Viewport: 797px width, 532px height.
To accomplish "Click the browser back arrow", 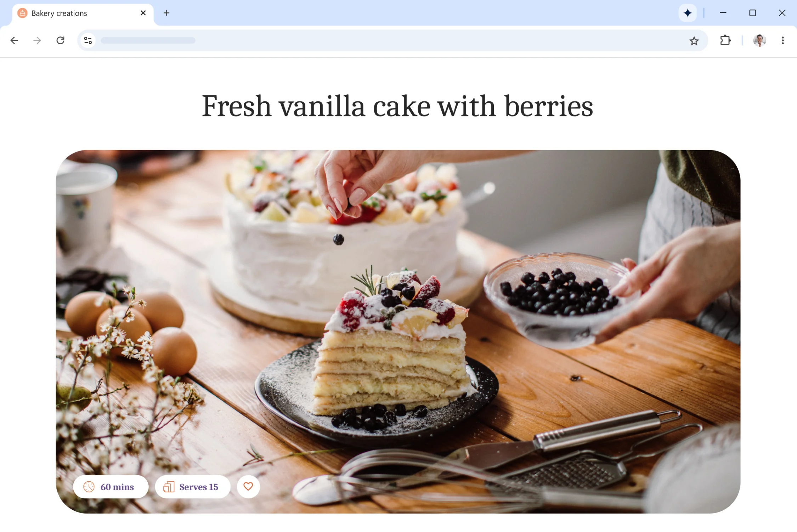I will 14,40.
